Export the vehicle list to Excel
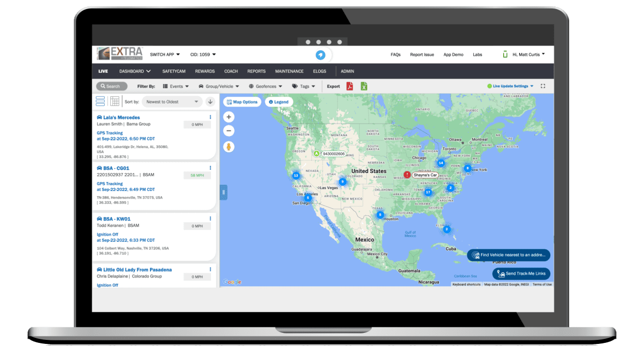Image resolution: width=644 pixels, height=362 pixels. [363, 86]
